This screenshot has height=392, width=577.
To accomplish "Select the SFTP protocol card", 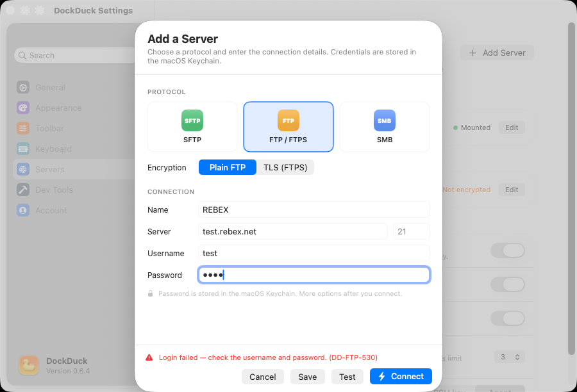I will [192, 127].
